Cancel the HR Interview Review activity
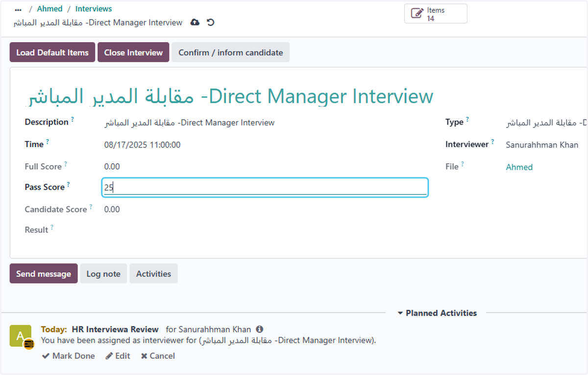Viewport: 588px width, 375px height. (x=158, y=356)
